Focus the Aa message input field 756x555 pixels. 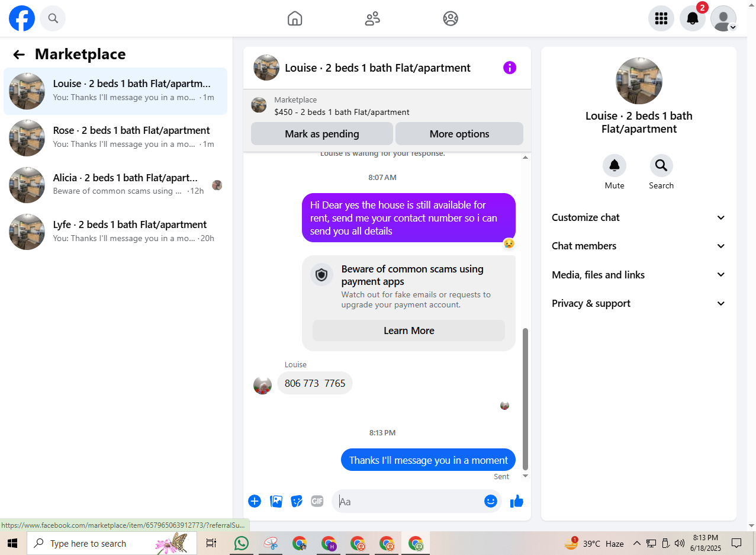(408, 501)
